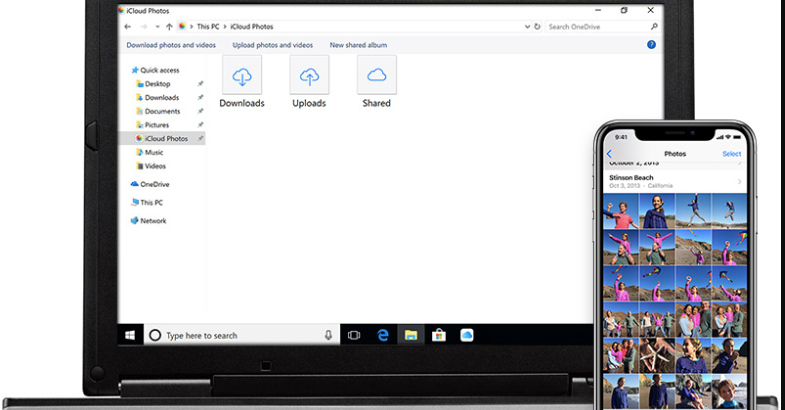Click the Type here to search box
This screenshot has height=410, width=785.
(242, 335)
